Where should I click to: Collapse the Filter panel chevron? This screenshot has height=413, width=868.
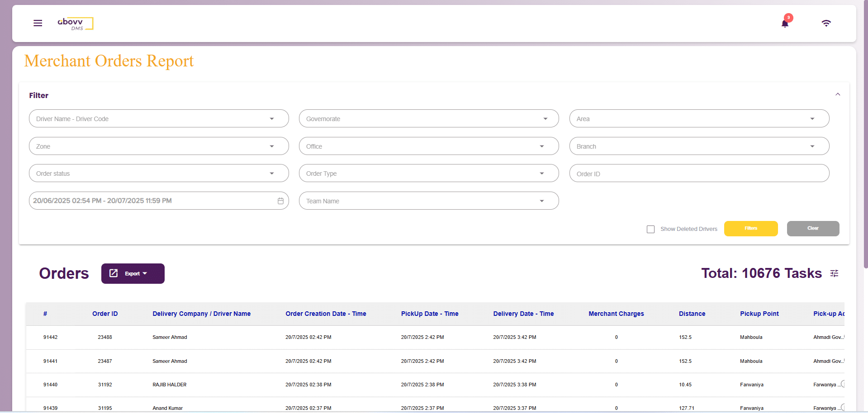[837, 94]
